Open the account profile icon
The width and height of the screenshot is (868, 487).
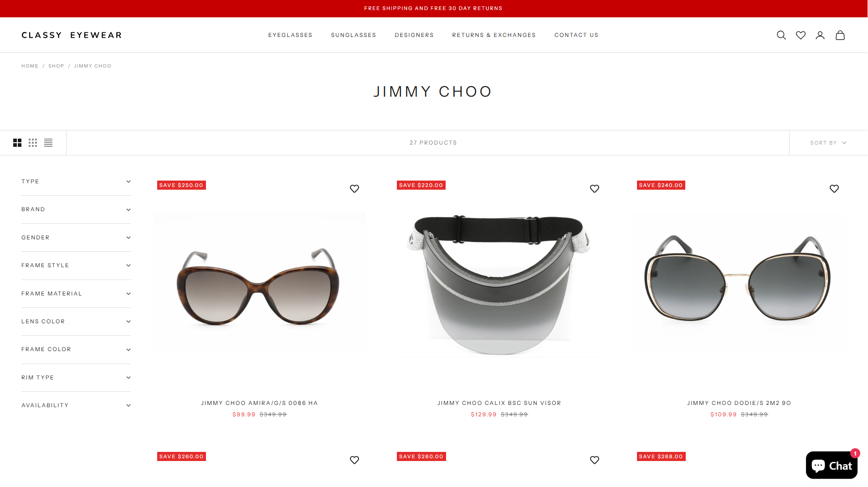click(820, 35)
